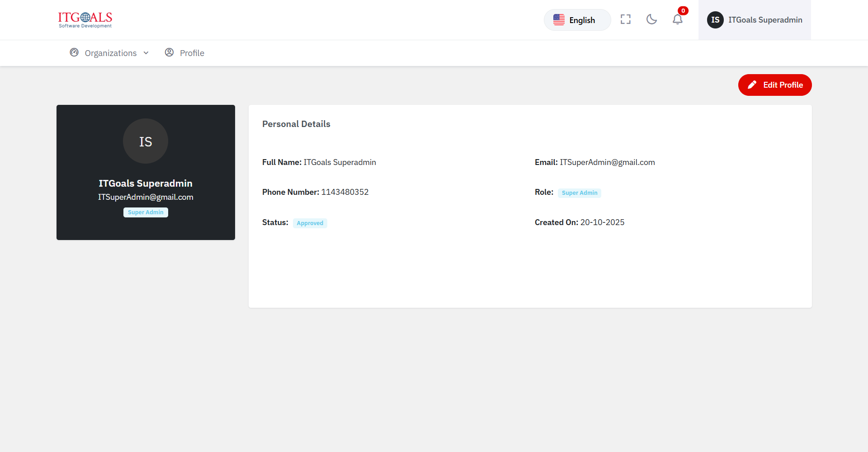
Task: Open notifications bell
Action: click(677, 19)
